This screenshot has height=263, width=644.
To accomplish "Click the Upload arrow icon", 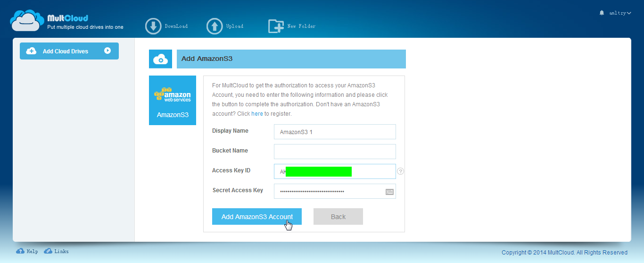I will tap(215, 26).
